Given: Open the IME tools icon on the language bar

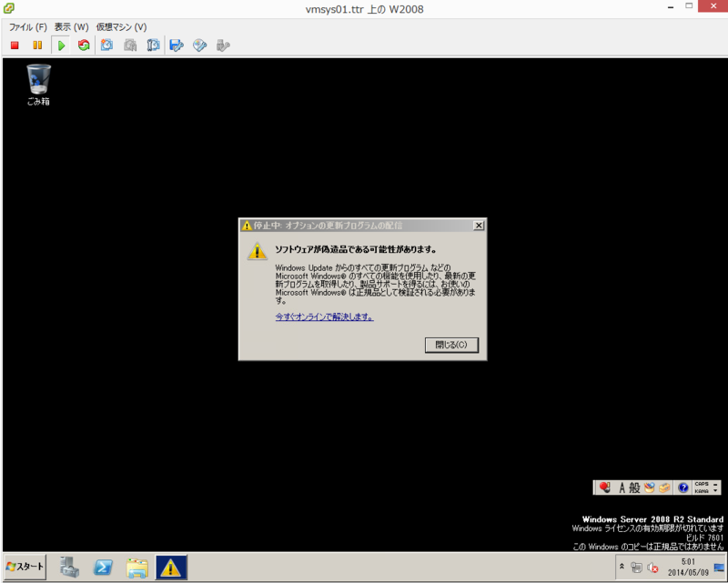Looking at the screenshot, I should click(664, 488).
